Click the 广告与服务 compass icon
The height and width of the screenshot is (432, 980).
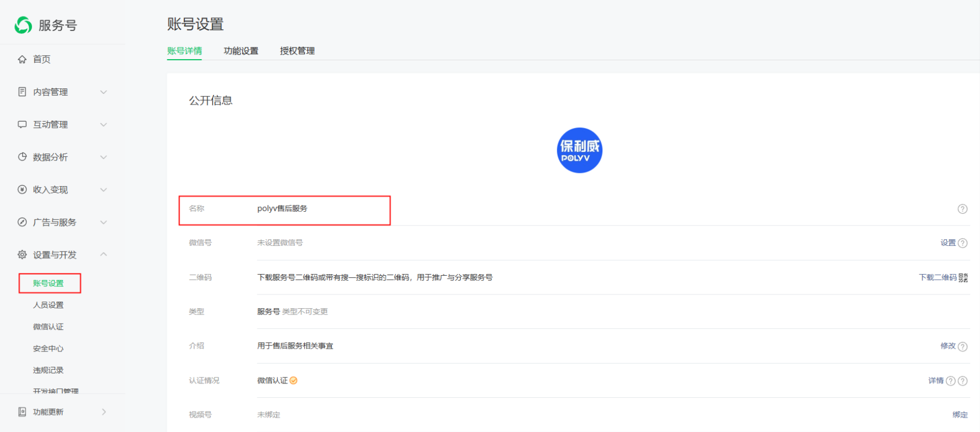click(x=22, y=222)
